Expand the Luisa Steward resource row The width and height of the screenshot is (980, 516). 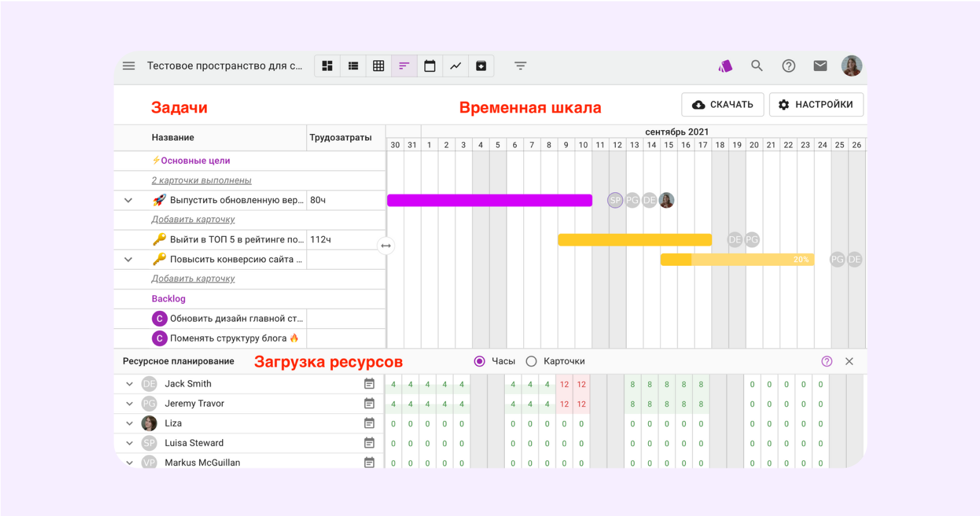129,443
